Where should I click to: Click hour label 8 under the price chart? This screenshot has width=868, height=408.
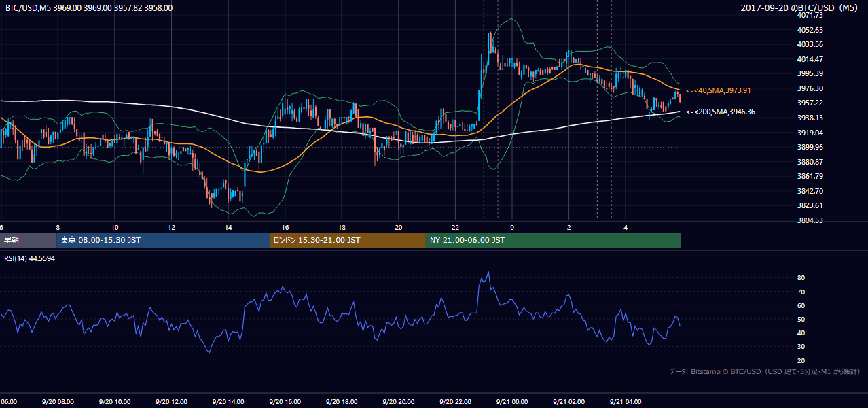(58, 227)
